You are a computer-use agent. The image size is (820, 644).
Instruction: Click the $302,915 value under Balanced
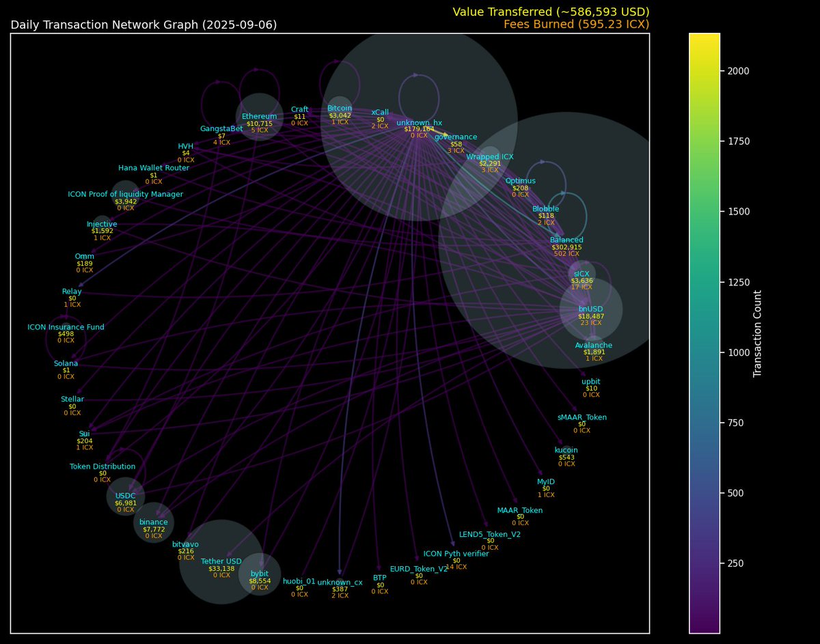[566, 247]
